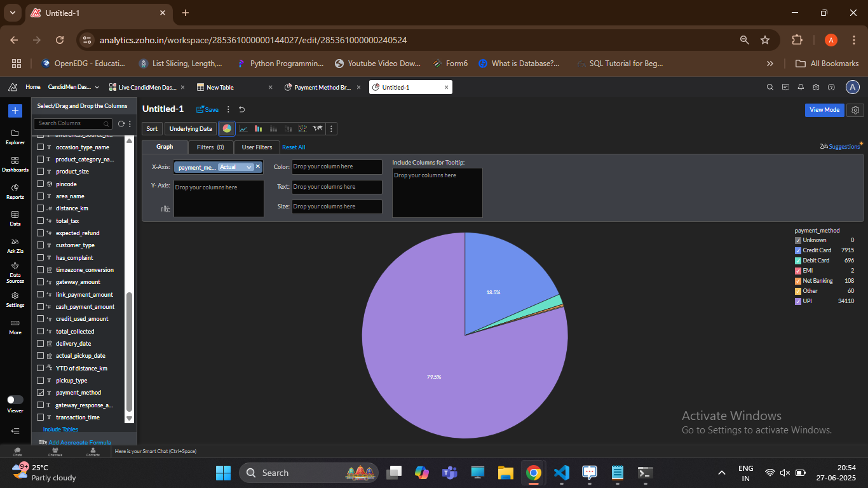Open the more options menu beside Save

click(229, 109)
